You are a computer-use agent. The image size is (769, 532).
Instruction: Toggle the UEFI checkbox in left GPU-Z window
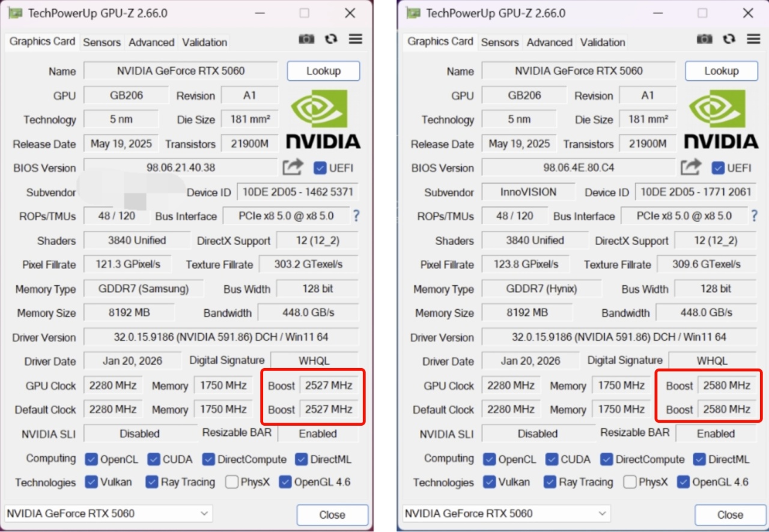click(320, 168)
